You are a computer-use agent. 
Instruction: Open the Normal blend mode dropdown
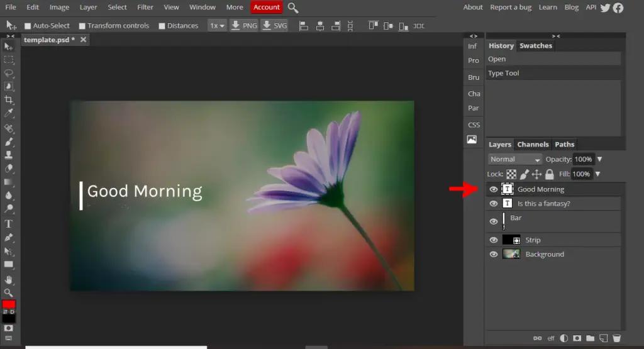[x=515, y=159]
